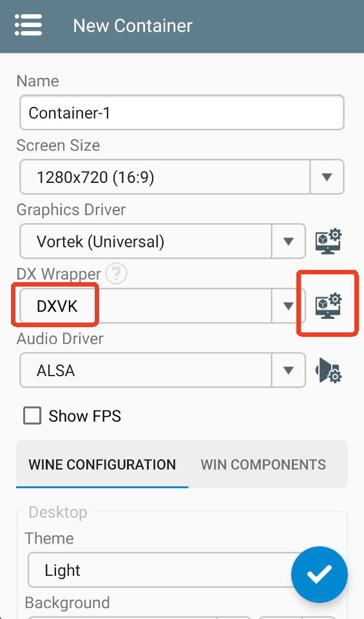Confirm container with blue checkmark button
This screenshot has width=364, height=619.
point(320,575)
